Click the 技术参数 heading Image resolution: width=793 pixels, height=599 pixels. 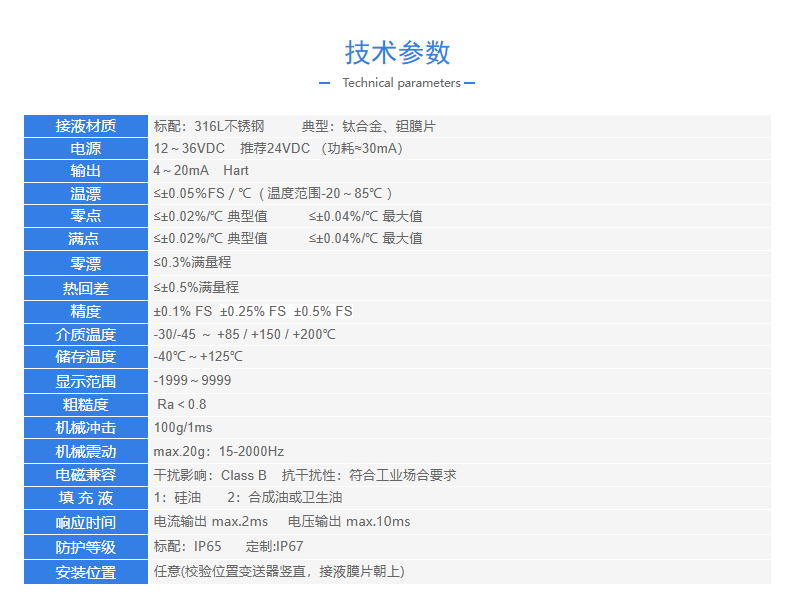coord(397,52)
